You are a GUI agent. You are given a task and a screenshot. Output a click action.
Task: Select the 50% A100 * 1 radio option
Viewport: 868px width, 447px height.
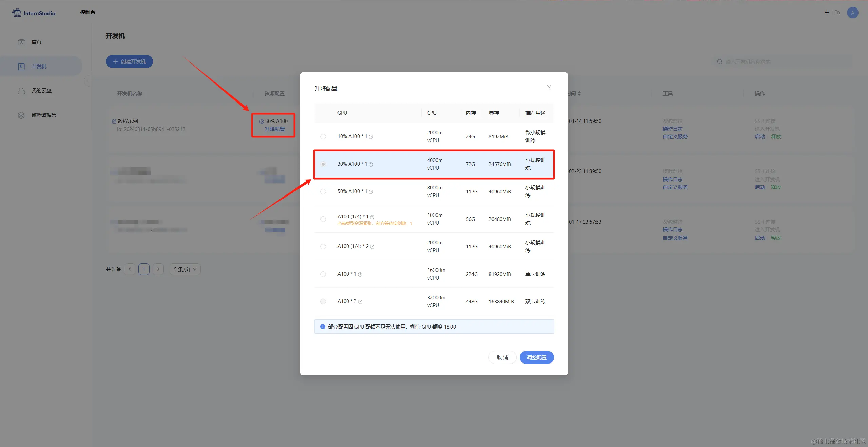pos(323,191)
